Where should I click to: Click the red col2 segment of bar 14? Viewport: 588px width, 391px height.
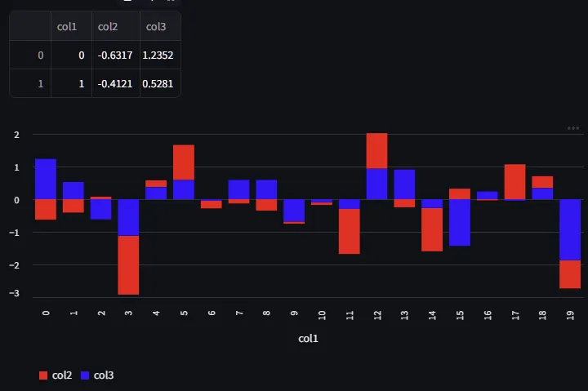(432, 229)
